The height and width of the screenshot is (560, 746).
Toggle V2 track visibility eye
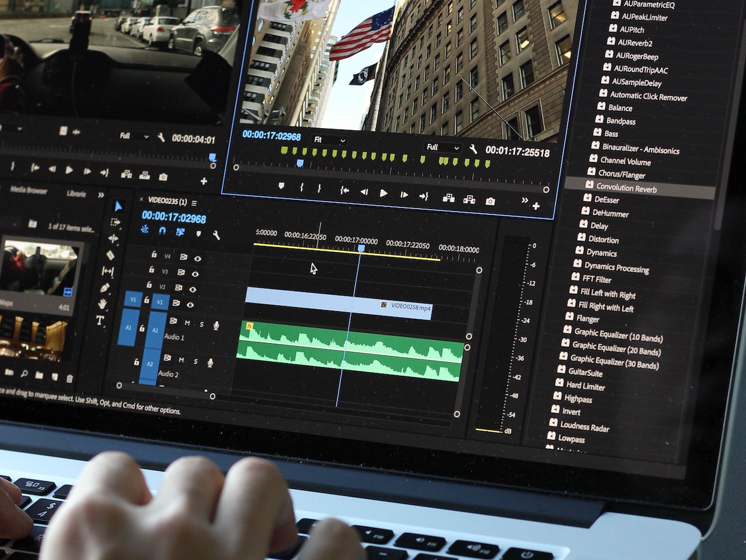click(x=193, y=289)
